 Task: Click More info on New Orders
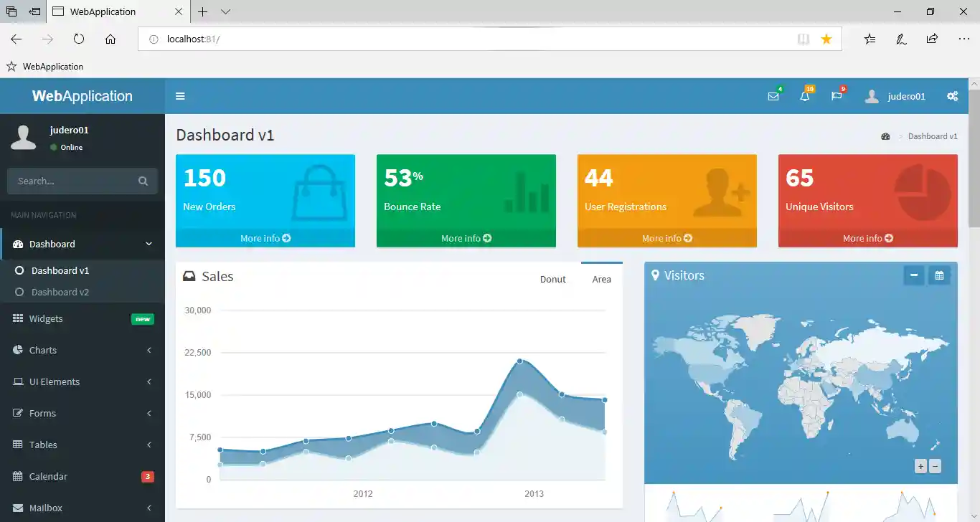(265, 238)
